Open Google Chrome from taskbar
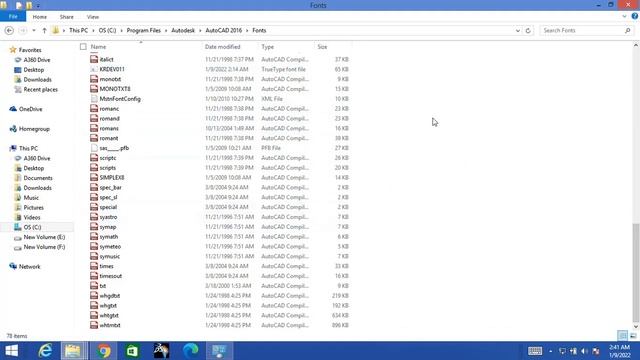Viewport: 640px width, 360px height. coord(104,351)
